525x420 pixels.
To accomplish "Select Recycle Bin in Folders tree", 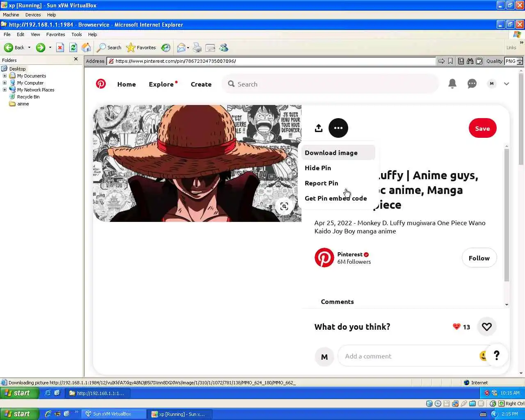I will click(x=28, y=97).
